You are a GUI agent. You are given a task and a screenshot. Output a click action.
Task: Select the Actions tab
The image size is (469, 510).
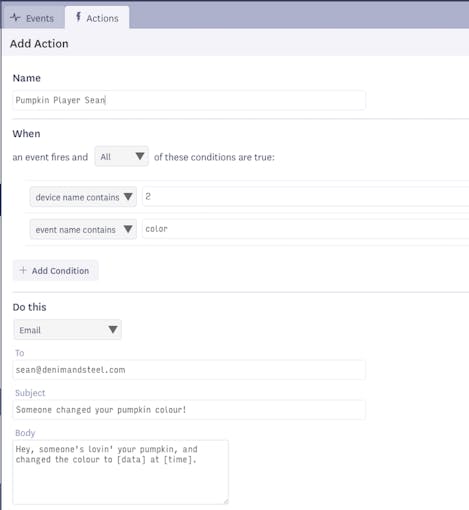97,18
